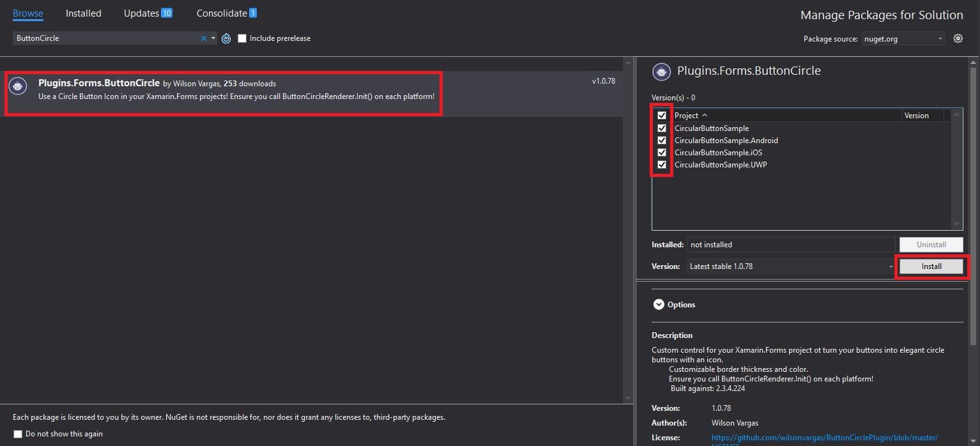Uncheck CircularButtonSample project
Image resolution: width=980 pixels, height=446 pixels.
662,128
